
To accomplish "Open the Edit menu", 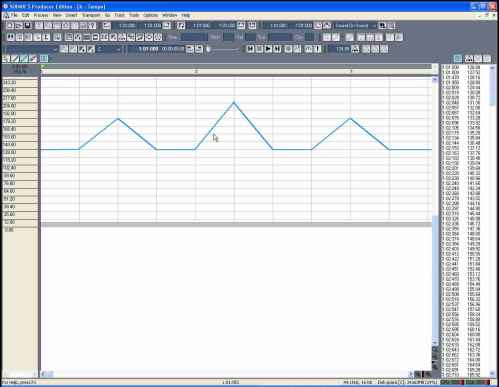I will pos(26,15).
